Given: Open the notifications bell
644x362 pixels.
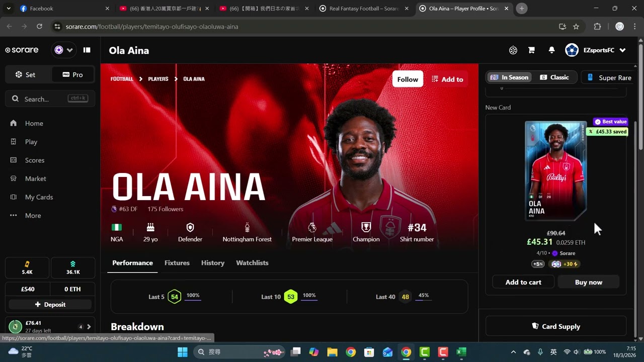Looking at the screenshot, I should [551, 50].
